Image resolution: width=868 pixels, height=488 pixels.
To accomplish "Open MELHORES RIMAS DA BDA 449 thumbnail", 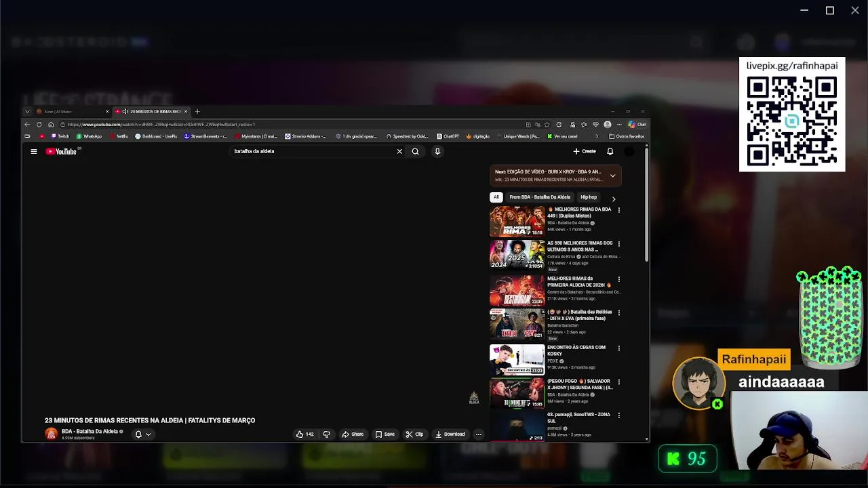I will tap(517, 221).
